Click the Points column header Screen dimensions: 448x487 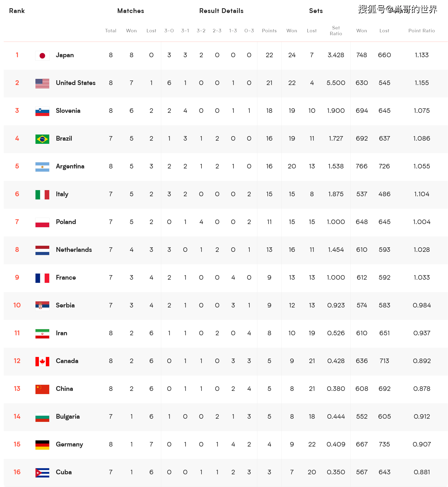pos(269,31)
